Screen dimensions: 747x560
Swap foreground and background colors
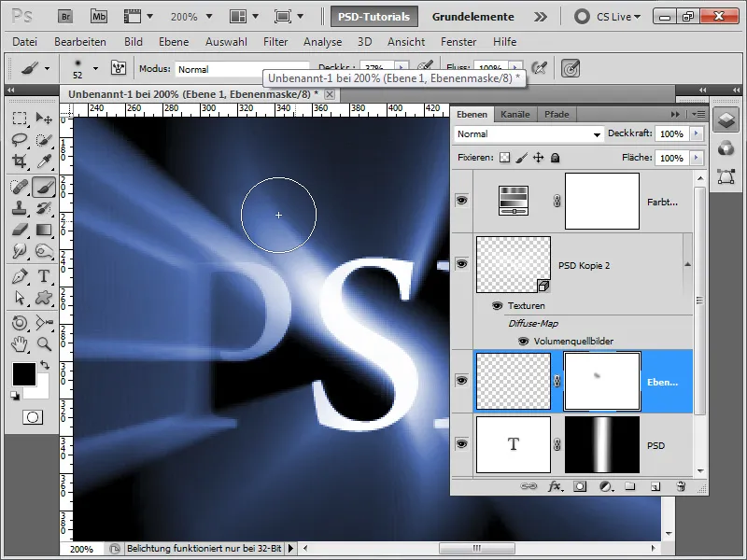45,365
